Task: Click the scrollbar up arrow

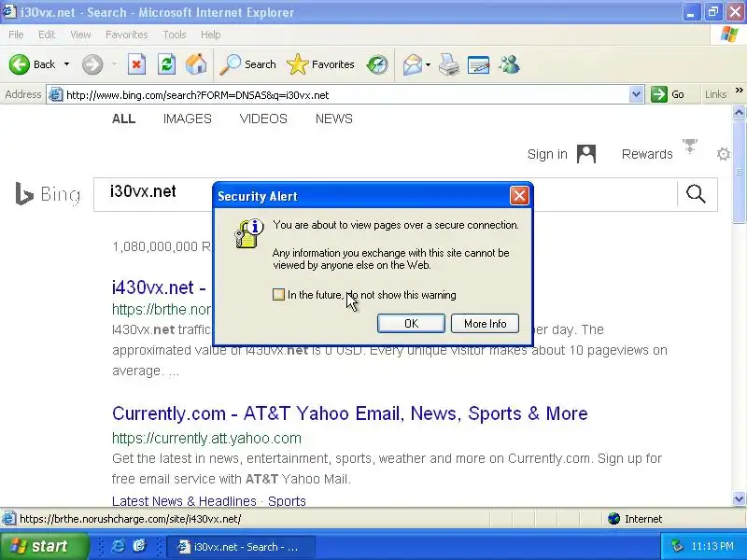Action: point(739,112)
